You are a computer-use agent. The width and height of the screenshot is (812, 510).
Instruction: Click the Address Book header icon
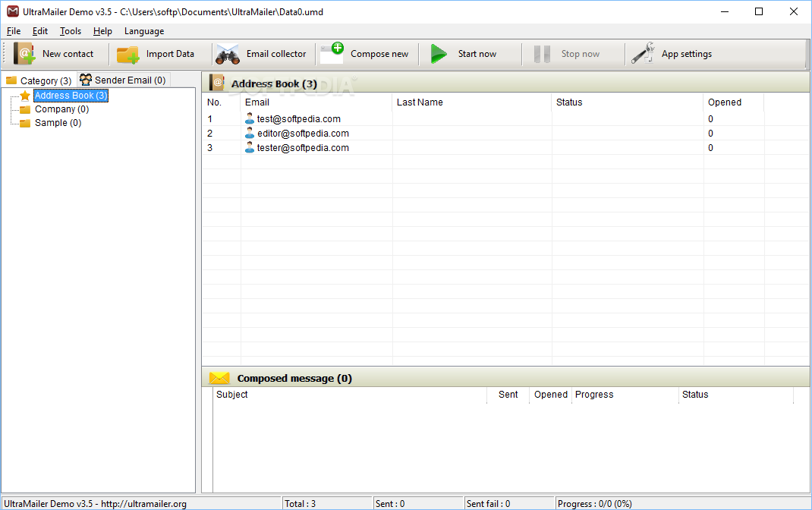pos(216,83)
